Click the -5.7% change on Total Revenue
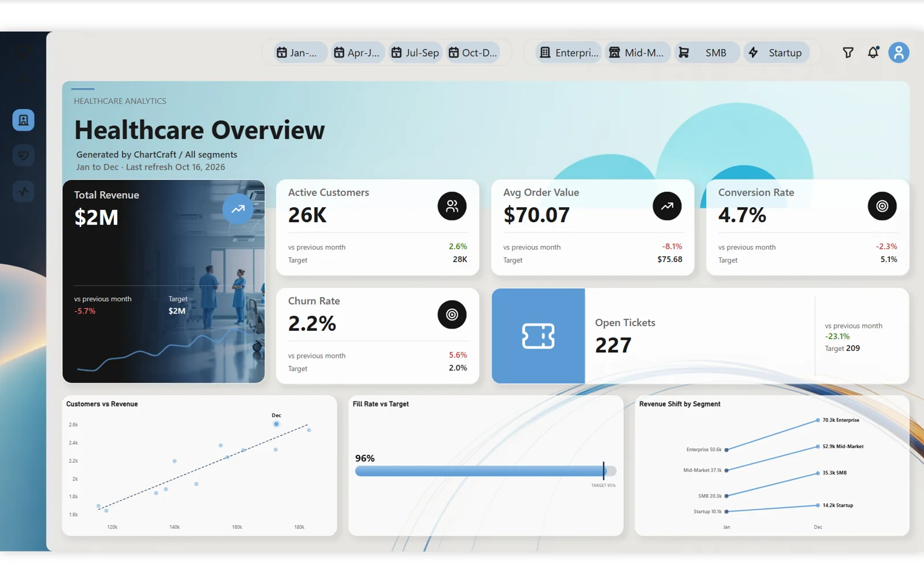924x583 pixels. point(85,311)
